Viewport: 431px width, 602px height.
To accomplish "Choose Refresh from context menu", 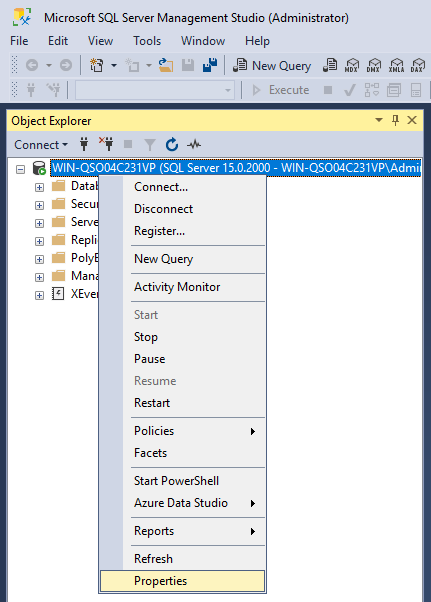I will click(x=182, y=559).
